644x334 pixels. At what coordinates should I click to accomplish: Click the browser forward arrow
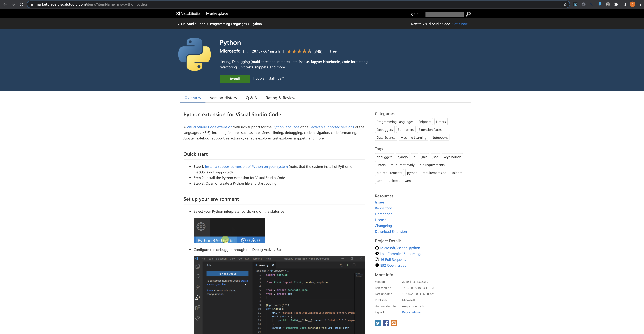13,4
